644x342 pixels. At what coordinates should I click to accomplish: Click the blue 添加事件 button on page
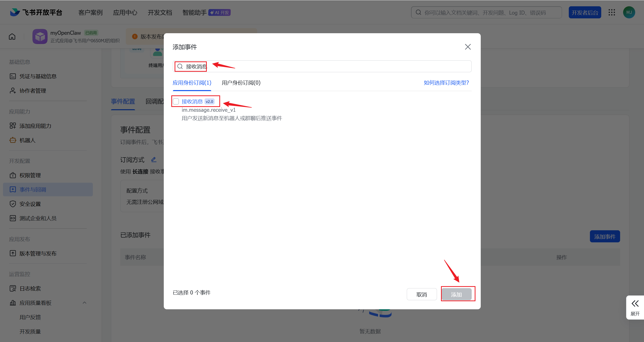[605, 237]
